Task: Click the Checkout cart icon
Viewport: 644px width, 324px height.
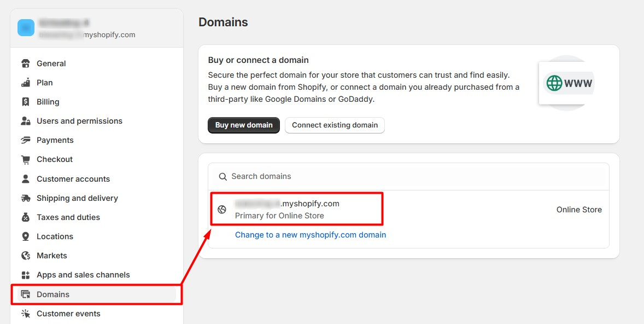Action: (26, 159)
